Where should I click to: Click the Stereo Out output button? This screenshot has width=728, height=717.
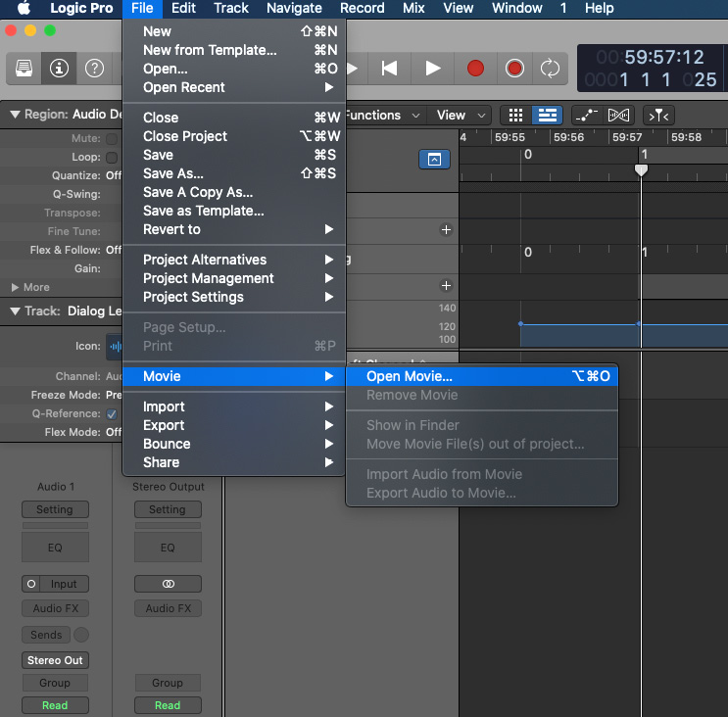pyautogui.click(x=55, y=660)
